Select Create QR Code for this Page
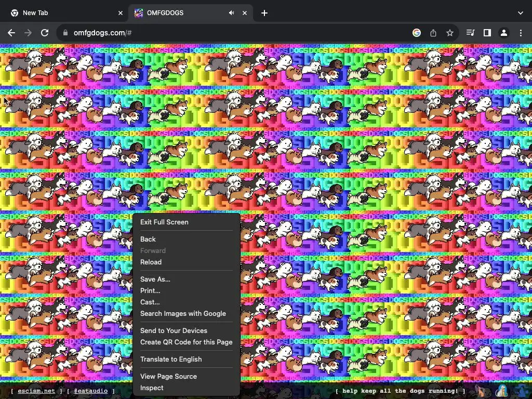The width and height of the screenshot is (532, 399). [x=187, y=342]
